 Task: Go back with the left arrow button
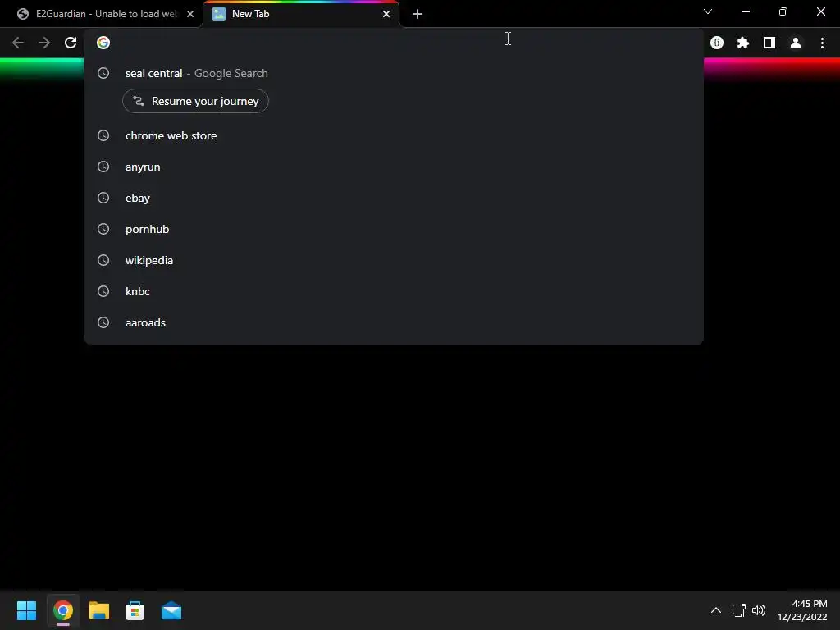18,43
